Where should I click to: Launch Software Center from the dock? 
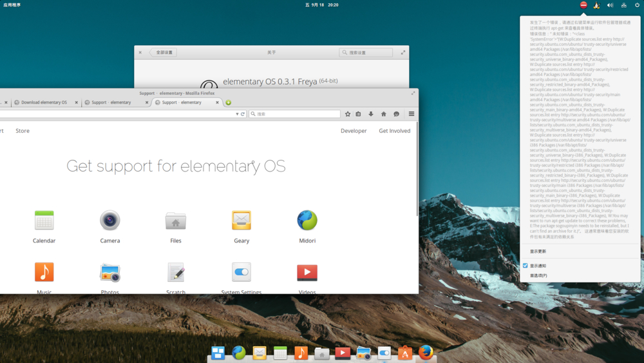tap(405, 353)
